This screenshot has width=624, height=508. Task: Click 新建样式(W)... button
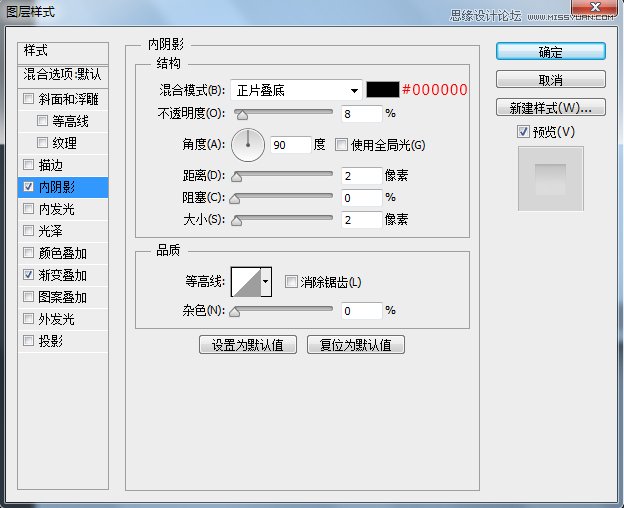(x=551, y=107)
